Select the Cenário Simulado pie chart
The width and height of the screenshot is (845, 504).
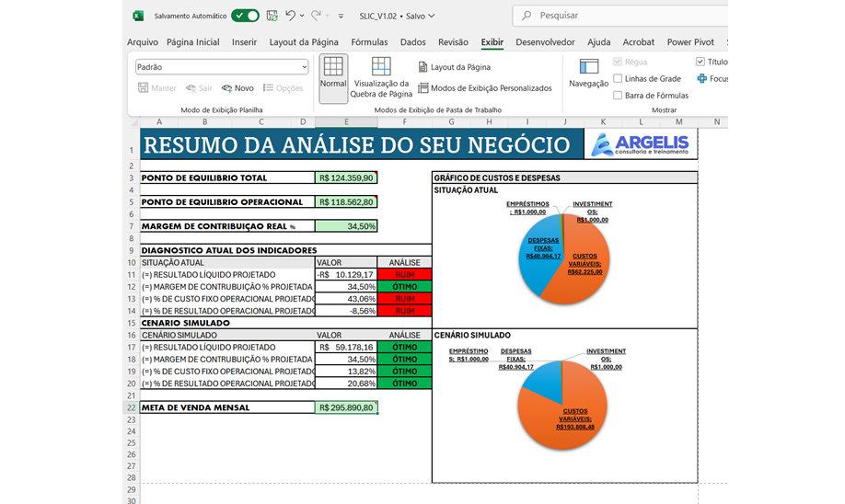coord(562,406)
